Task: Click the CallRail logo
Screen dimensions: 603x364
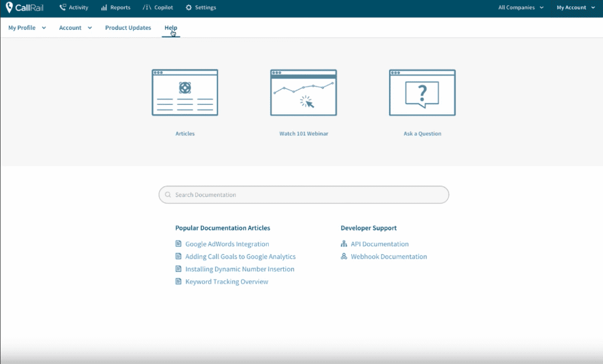Action: (x=24, y=8)
